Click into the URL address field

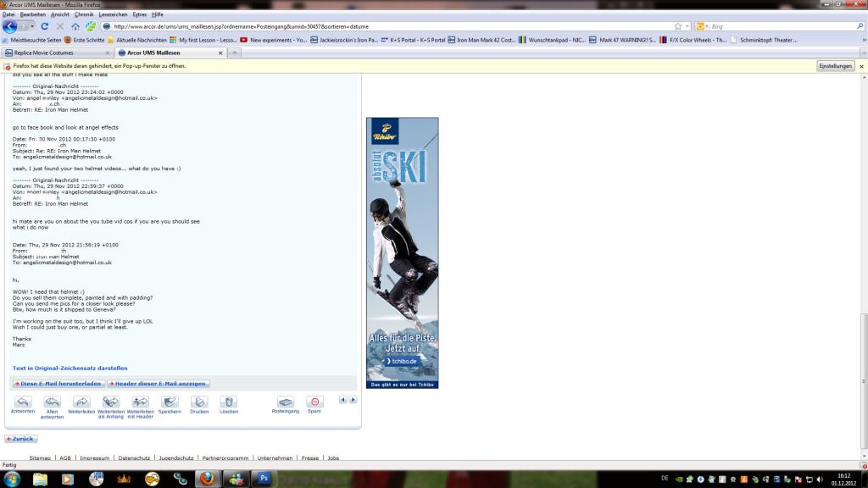click(387, 26)
